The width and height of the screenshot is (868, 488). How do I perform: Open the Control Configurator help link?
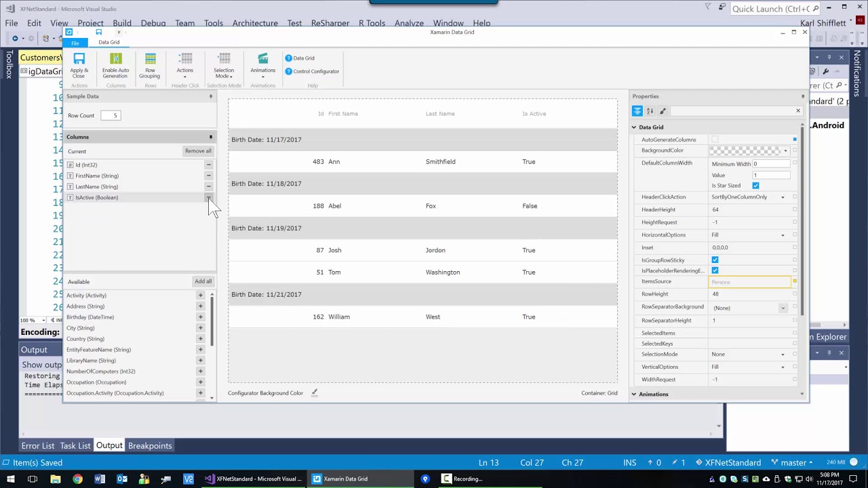pos(312,71)
